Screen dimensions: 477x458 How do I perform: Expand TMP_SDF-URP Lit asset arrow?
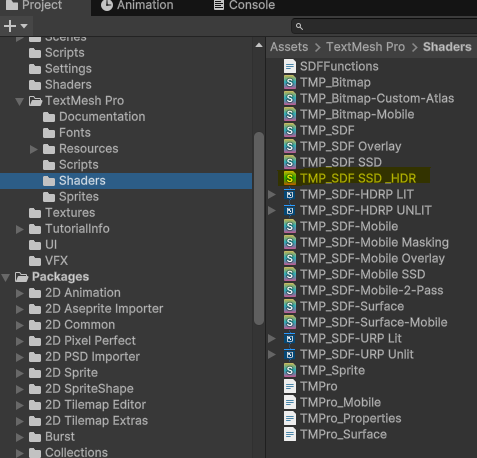272,338
